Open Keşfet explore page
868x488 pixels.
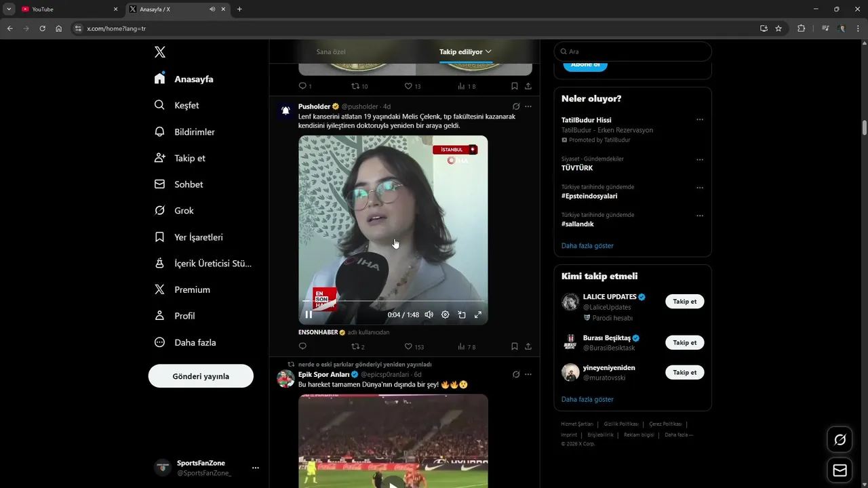(176, 105)
